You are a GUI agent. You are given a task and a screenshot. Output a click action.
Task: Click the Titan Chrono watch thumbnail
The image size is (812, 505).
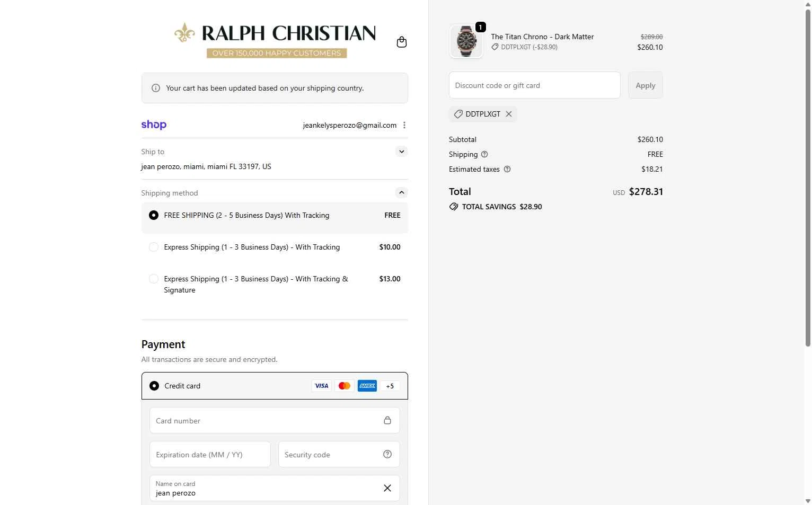pyautogui.click(x=466, y=41)
